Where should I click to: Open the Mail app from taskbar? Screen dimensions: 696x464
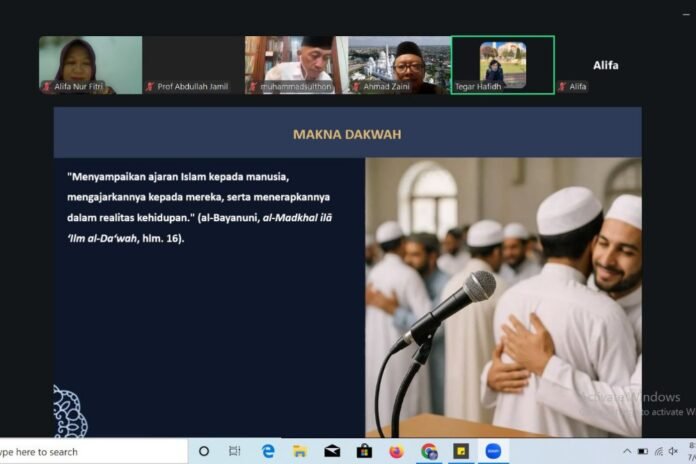click(332, 452)
